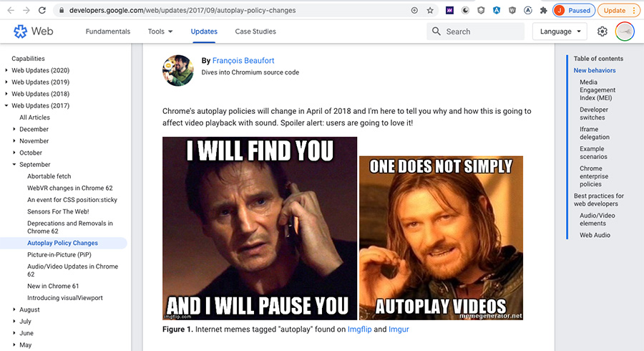Expand the November section
The image size is (644, 351).
tap(14, 141)
